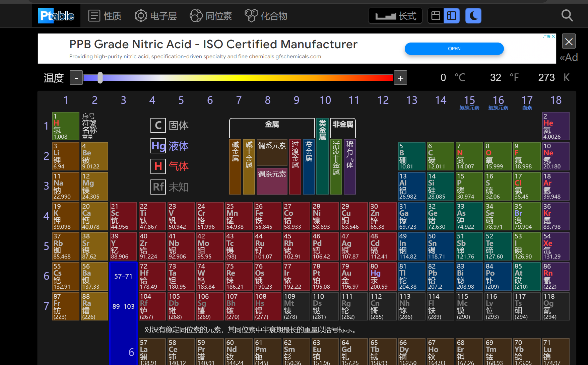The width and height of the screenshot is (588, 365).
Task: Click the 氮族元素 group 15 label
Action: 469,108
